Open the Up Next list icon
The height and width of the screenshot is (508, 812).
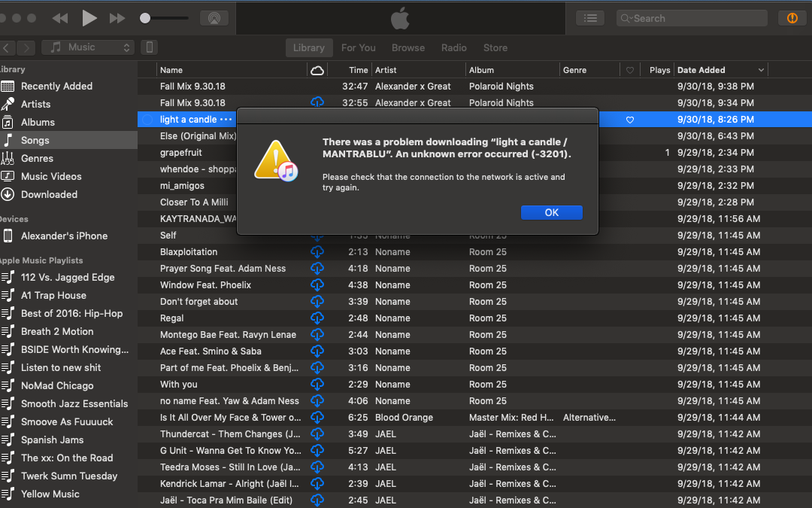click(x=590, y=18)
